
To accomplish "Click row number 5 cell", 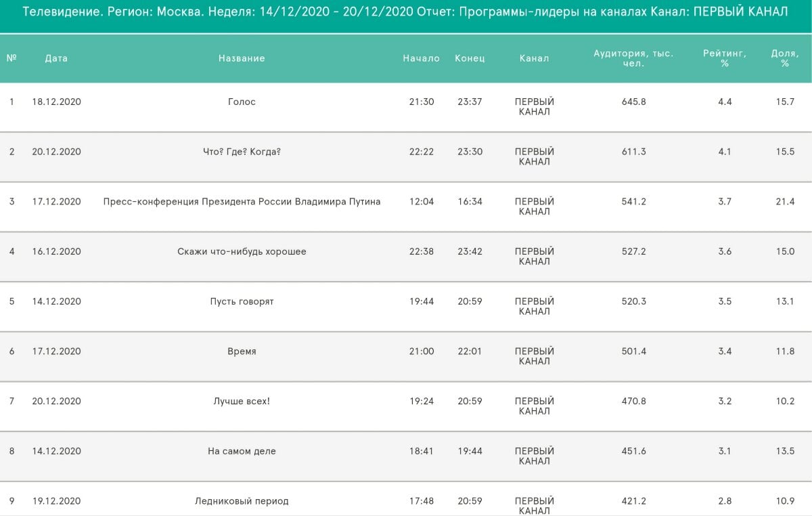I will click(12, 301).
